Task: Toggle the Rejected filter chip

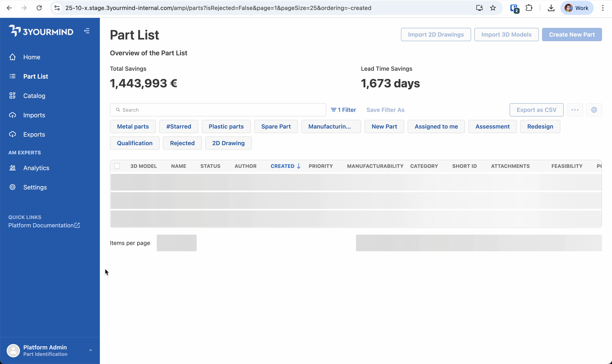Action: coord(182,143)
